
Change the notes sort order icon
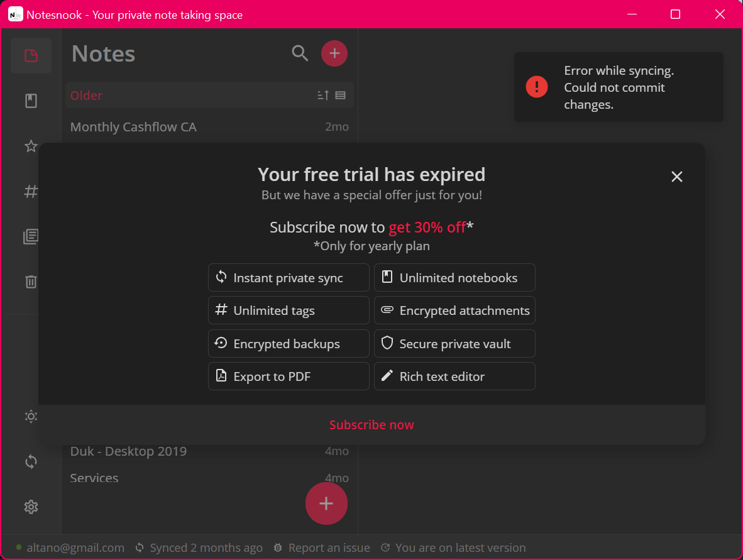pyautogui.click(x=322, y=96)
